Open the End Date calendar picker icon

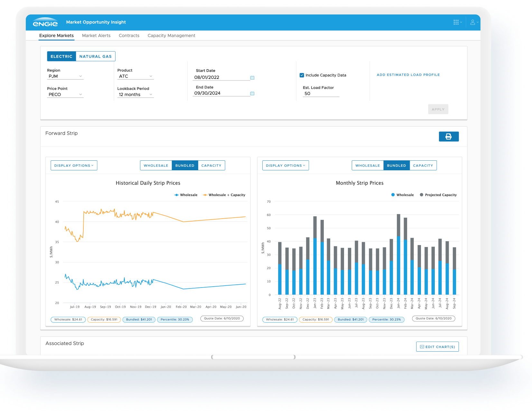(252, 93)
